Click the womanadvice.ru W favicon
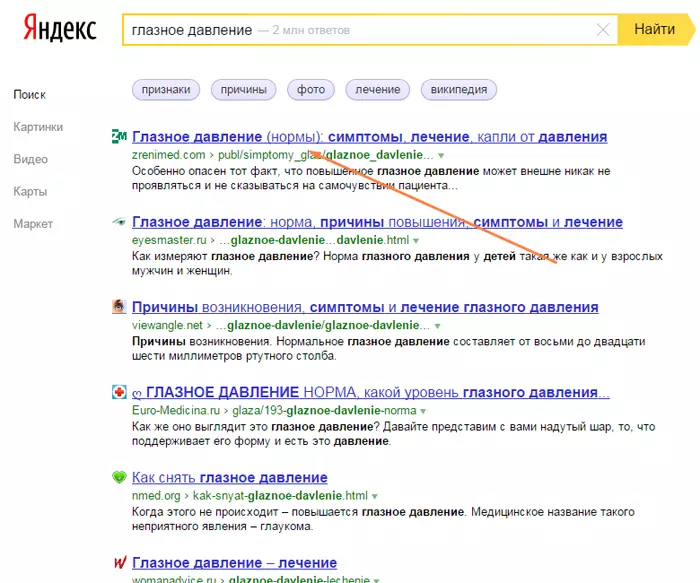The height and width of the screenshot is (583, 700). tap(120, 562)
